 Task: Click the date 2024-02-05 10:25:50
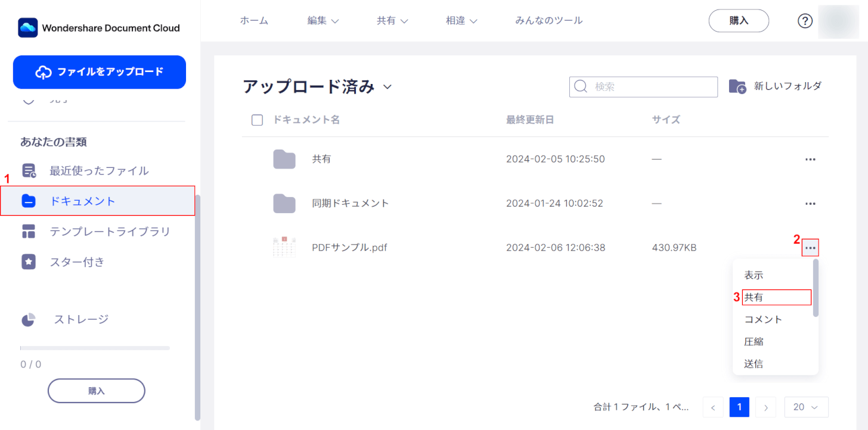click(556, 160)
